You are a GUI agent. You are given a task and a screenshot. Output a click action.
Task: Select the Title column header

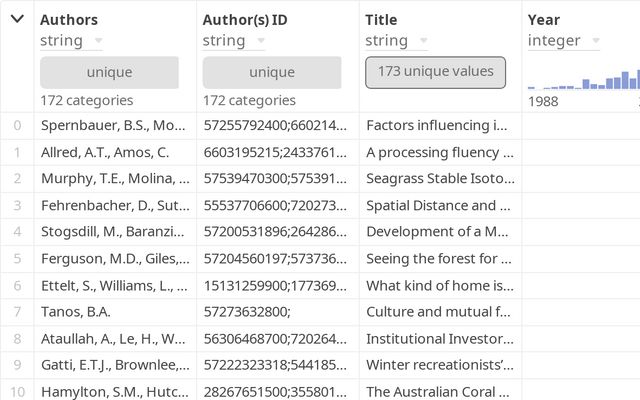pos(381,20)
